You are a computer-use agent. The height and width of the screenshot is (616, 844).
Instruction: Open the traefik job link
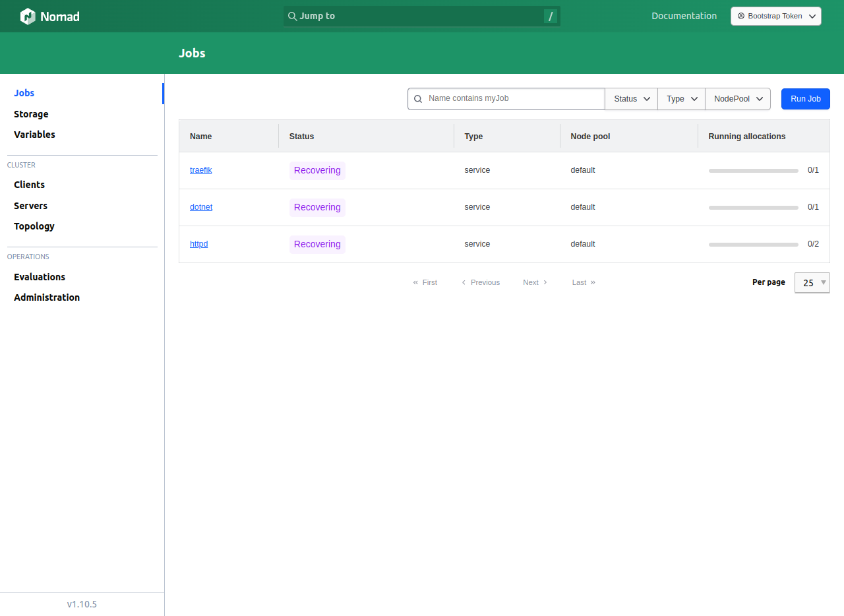(200, 170)
